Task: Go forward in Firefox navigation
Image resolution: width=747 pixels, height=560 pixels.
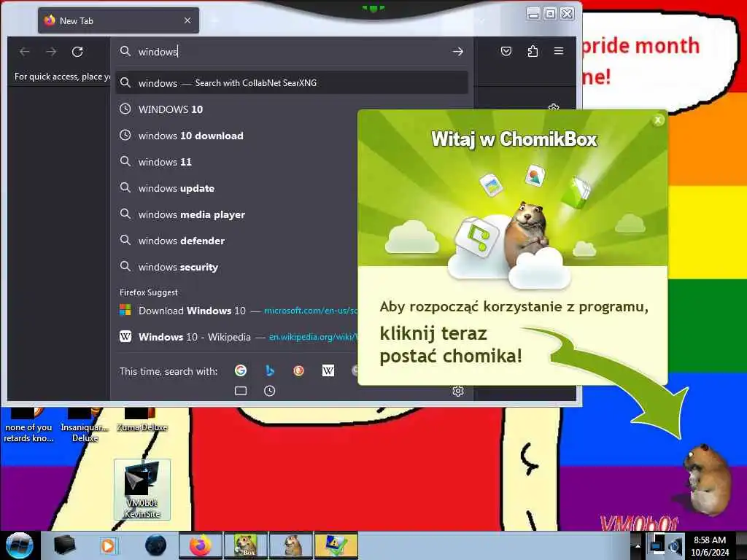Action: coord(51,52)
